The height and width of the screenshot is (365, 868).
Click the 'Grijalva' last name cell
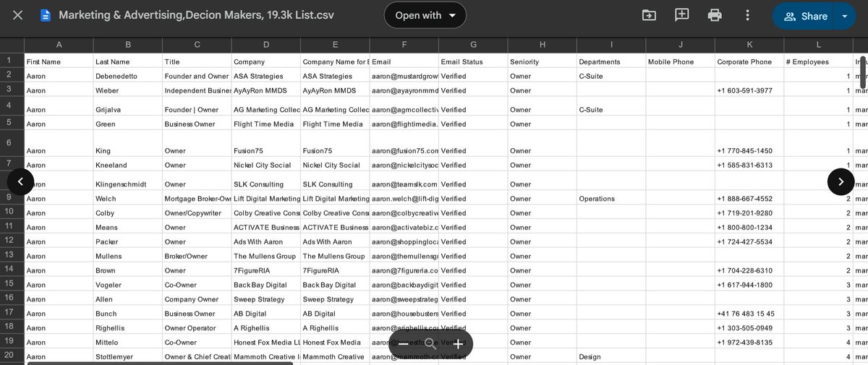[x=128, y=107]
